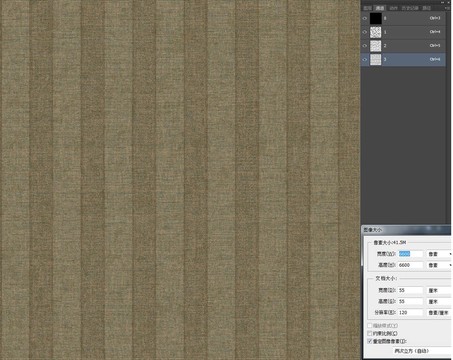Enable the 约束比例 constrain proportions checkbox
Image resolution: width=453 pixels, height=360 pixels.
[x=370, y=333]
